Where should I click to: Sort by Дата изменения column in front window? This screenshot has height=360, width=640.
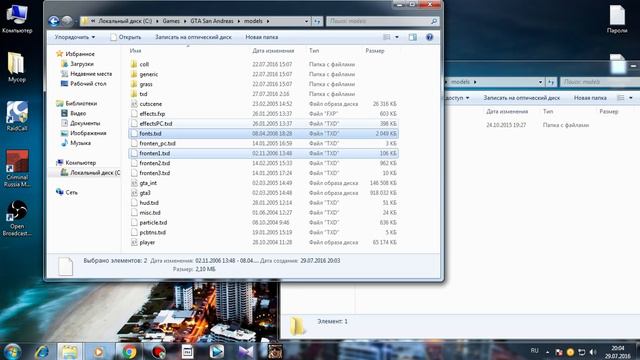pyautogui.click(x=273, y=51)
